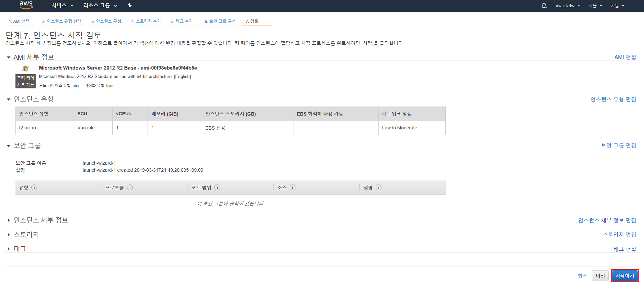Click the AMI 편집 link

(625, 57)
